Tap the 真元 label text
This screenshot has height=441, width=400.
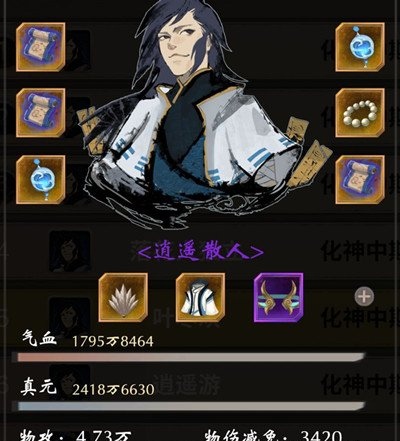[x=39, y=388]
